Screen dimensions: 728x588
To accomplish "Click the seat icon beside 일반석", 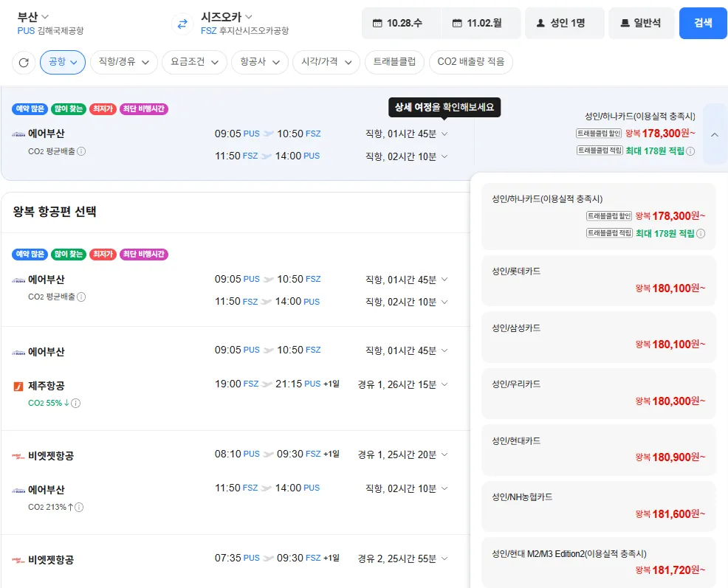I will (x=625, y=23).
